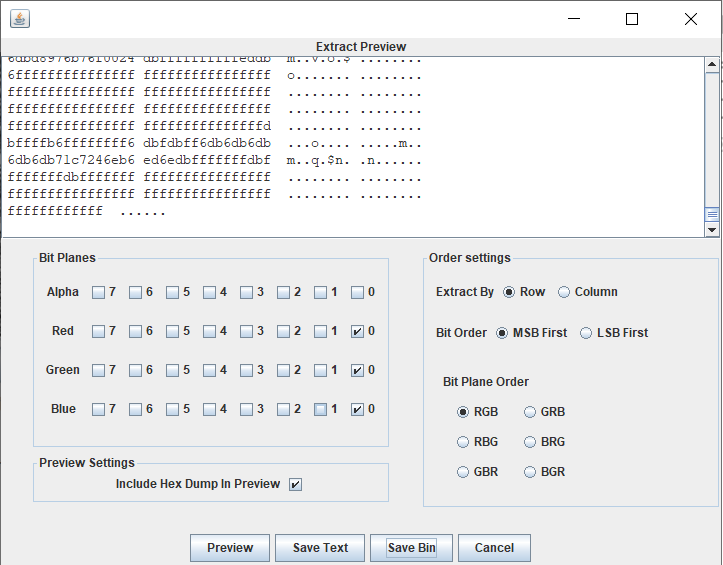
Task: Toggle Alpha bit plane 4 checkbox
Action: pos(209,292)
